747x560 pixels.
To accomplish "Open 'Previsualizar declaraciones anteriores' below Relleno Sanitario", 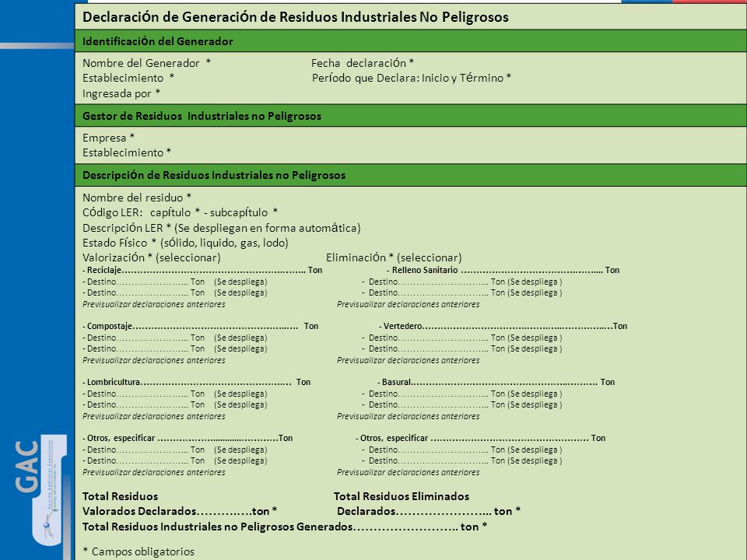I will click(x=409, y=304).
